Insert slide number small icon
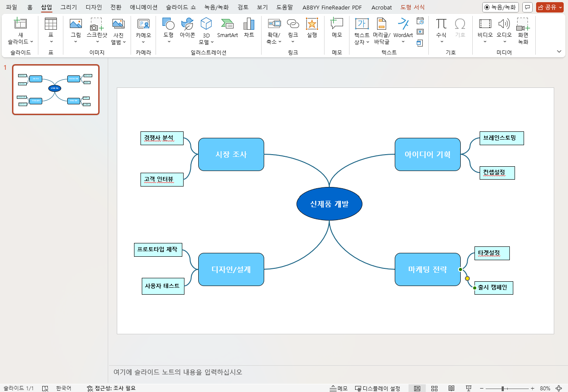 (x=420, y=32)
